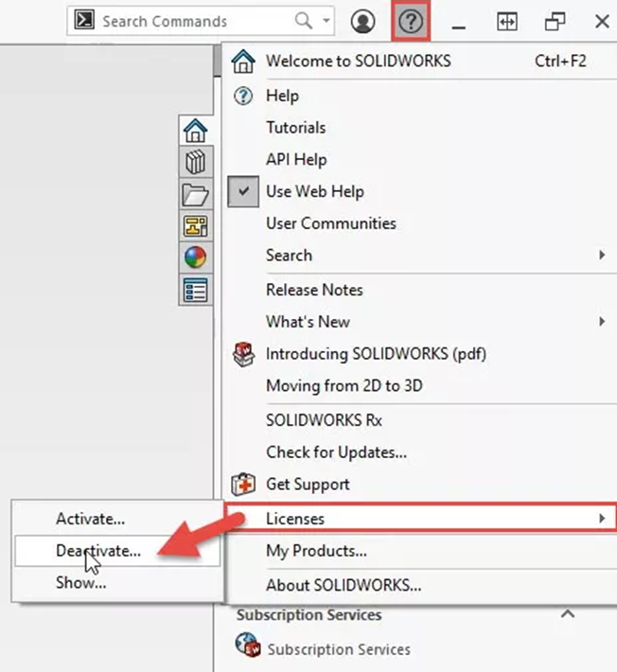
Task: Select Check for Updates... menu item
Action: tap(336, 452)
